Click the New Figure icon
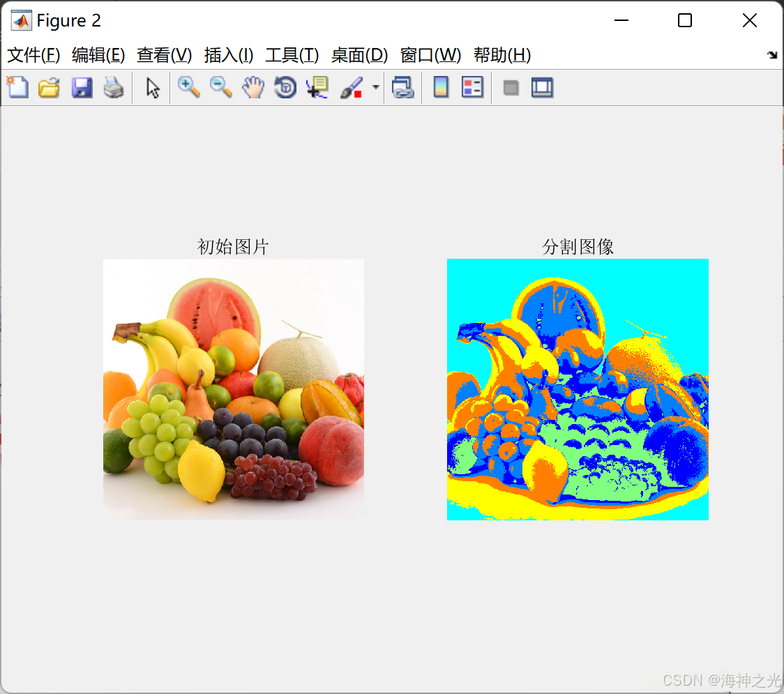 [x=17, y=87]
